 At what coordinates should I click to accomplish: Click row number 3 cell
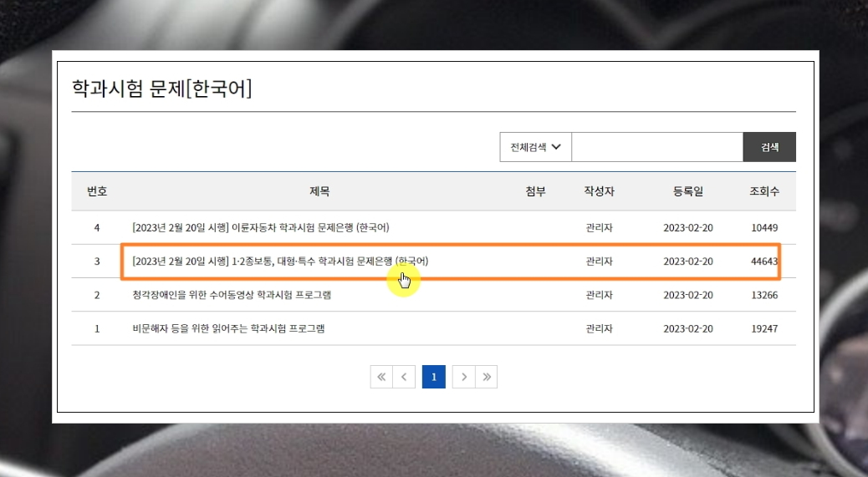tap(97, 261)
